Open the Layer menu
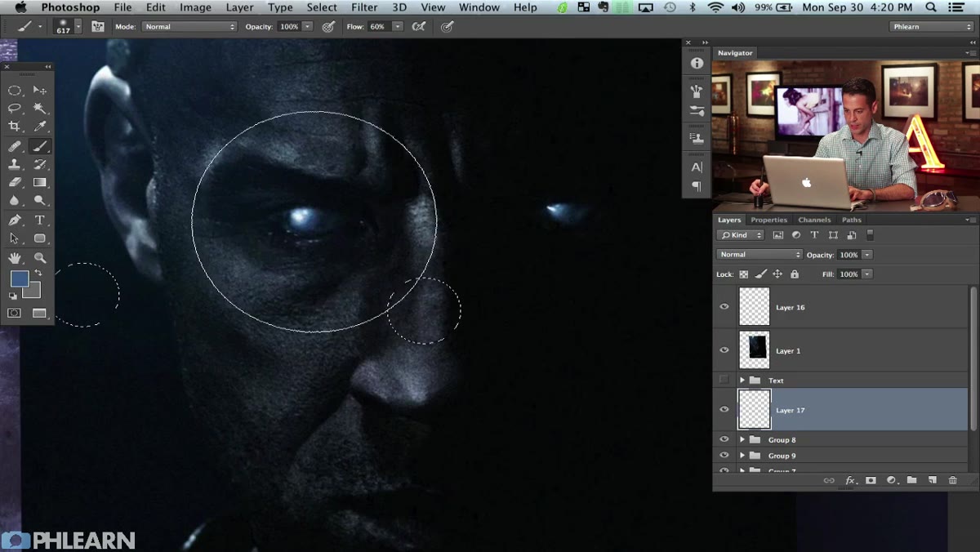The height and width of the screenshot is (552, 980). 239,7
